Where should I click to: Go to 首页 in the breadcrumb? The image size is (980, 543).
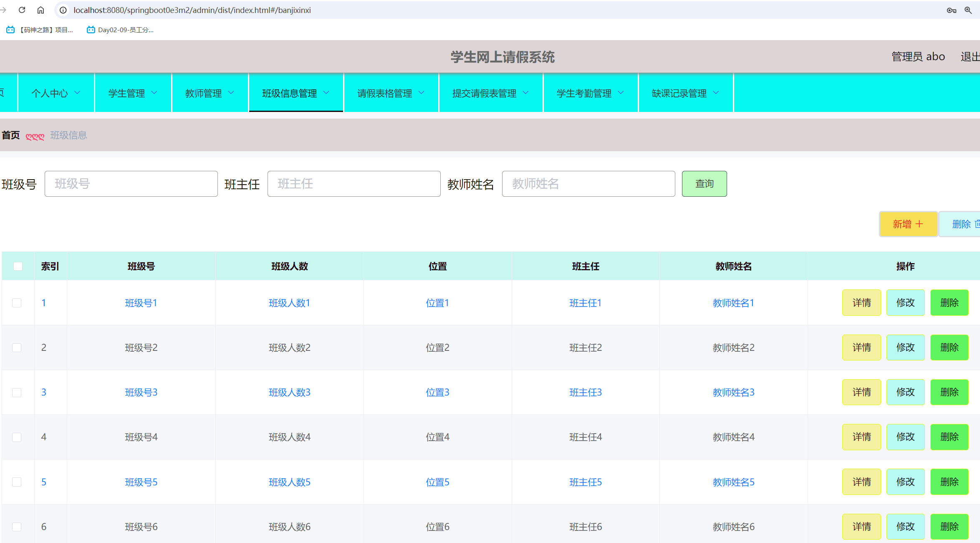coord(10,135)
